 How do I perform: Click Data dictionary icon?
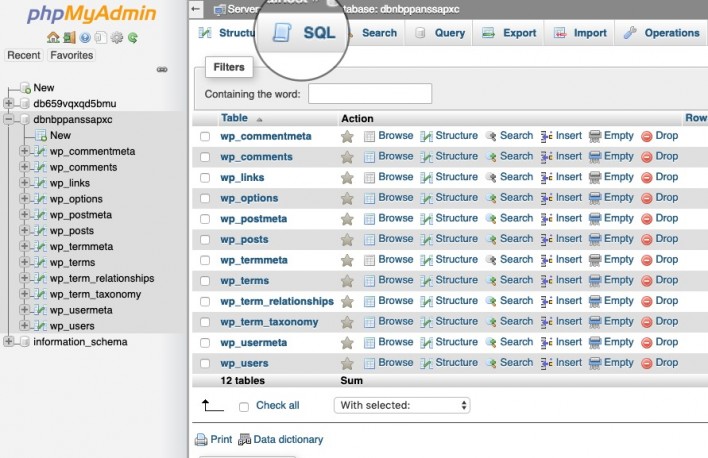244,439
